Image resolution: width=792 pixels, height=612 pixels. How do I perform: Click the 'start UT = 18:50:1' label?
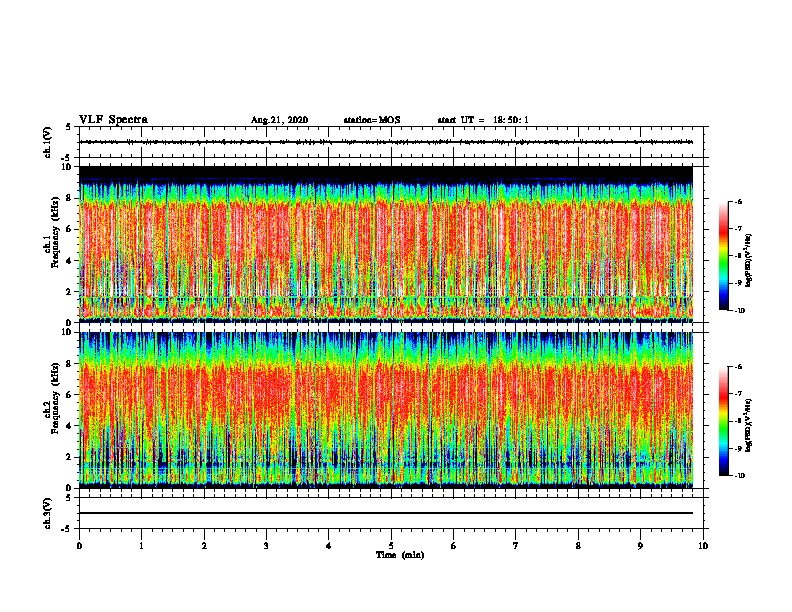pos(483,120)
